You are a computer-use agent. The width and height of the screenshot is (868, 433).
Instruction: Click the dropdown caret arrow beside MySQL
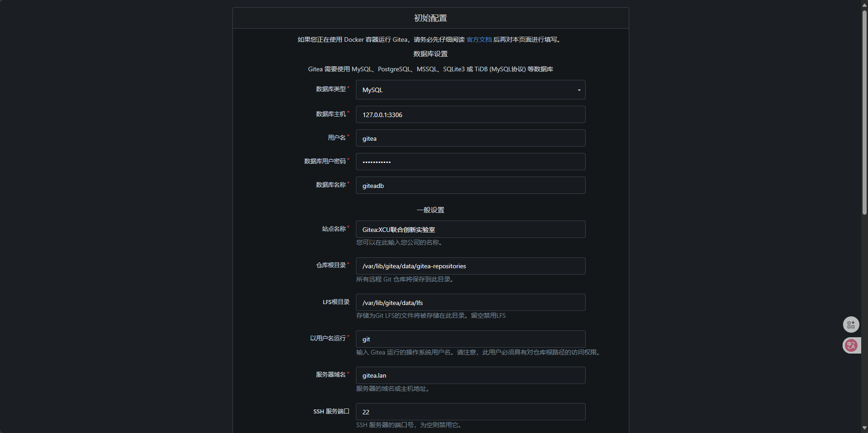(579, 90)
